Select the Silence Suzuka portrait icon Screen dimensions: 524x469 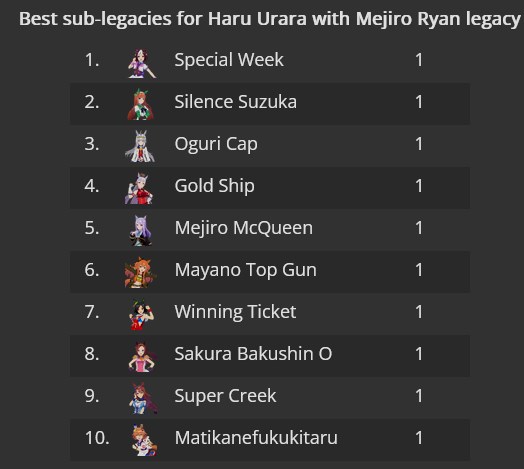[141, 105]
